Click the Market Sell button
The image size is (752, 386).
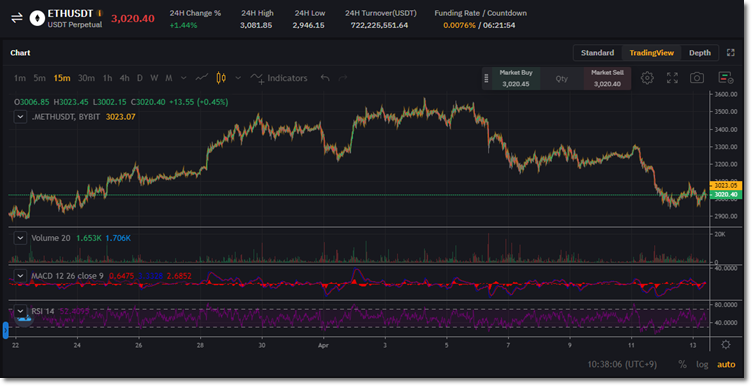(x=607, y=78)
